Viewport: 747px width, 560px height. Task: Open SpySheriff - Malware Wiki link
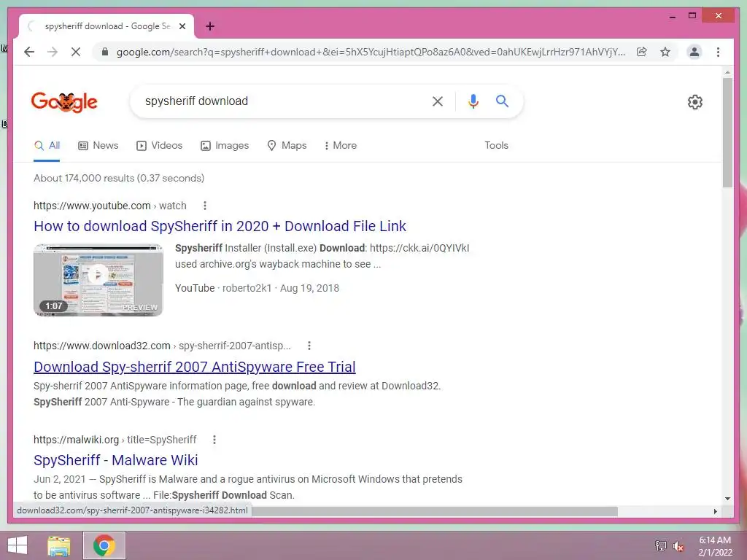coord(116,460)
